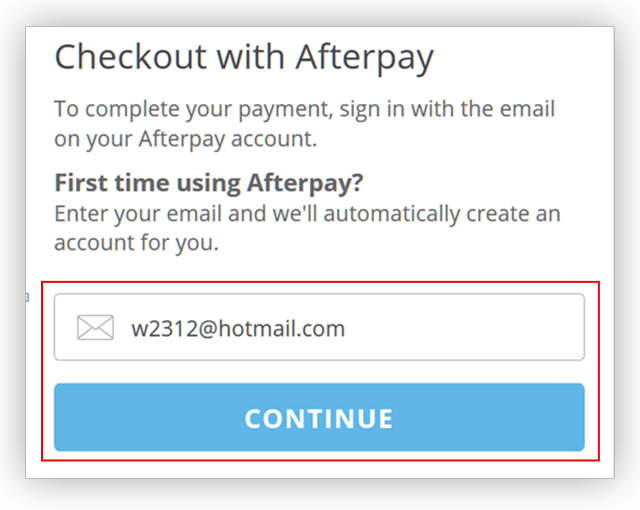Click the First time using Afterpay? heading
The width and height of the screenshot is (640, 510).
coord(209,182)
